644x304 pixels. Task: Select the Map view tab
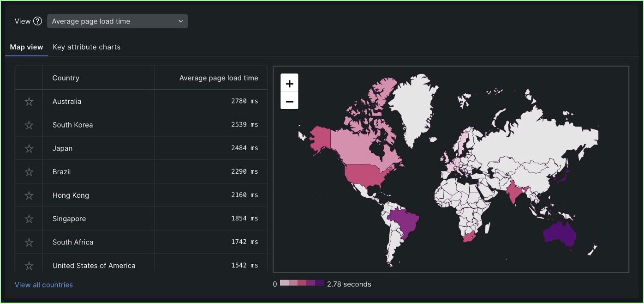click(x=26, y=47)
